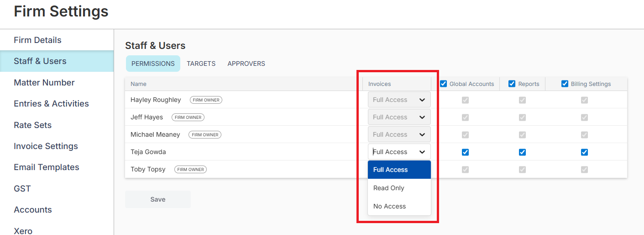Screen dimensions: 644x235
Task: Open Invoice Settings from the sidebar
Action: click(x=46, y=146)
